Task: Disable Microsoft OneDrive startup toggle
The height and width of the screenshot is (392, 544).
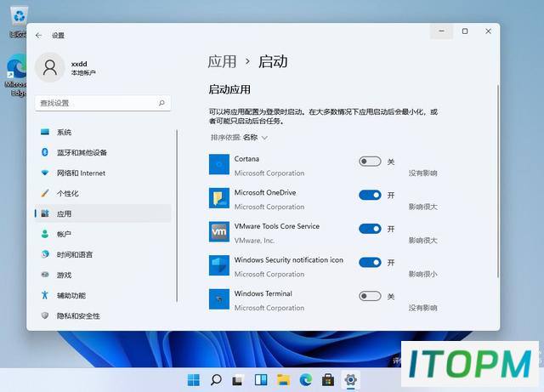Action: pyautogui.click(x=370, y=195)
